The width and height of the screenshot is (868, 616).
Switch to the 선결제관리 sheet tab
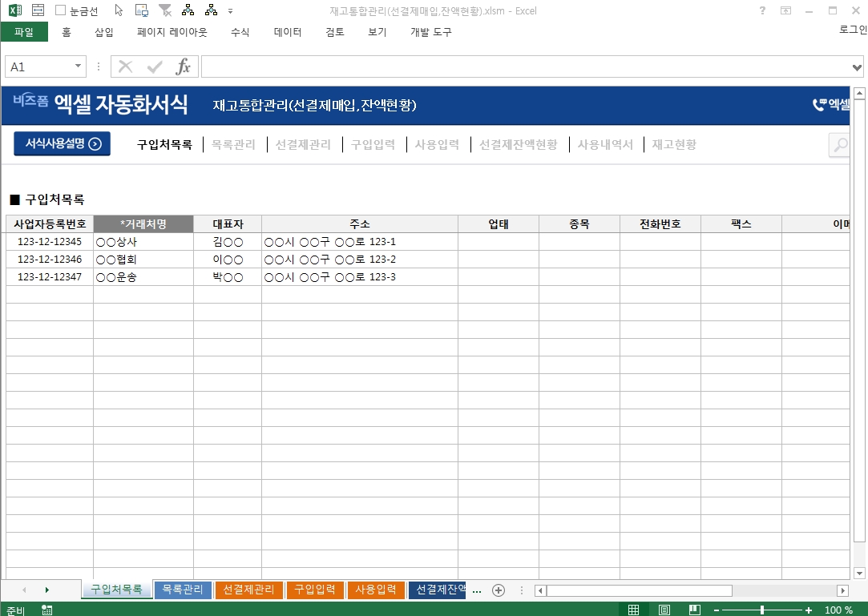pos(248,590)
